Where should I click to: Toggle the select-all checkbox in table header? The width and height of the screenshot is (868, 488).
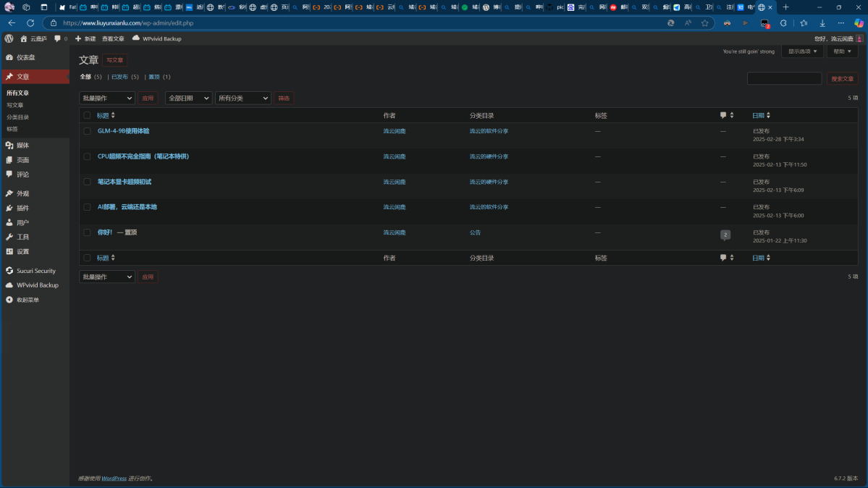pyautogui.click(x=87, y=115)
